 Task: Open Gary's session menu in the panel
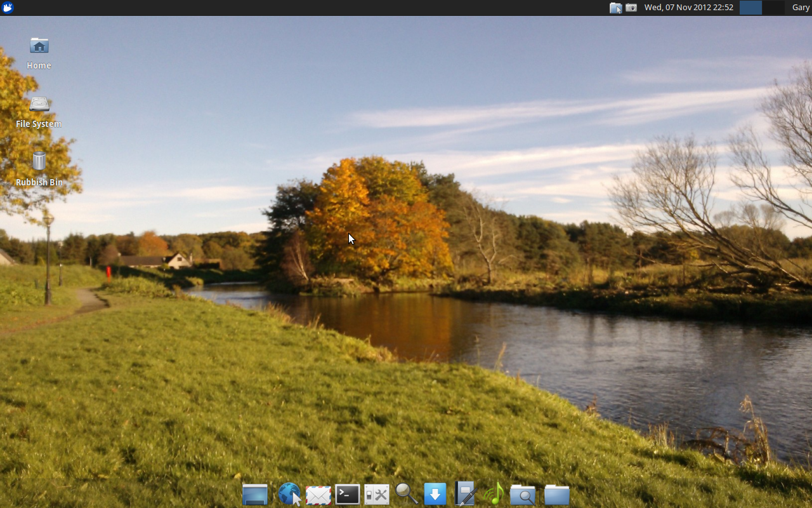point(800,8)
